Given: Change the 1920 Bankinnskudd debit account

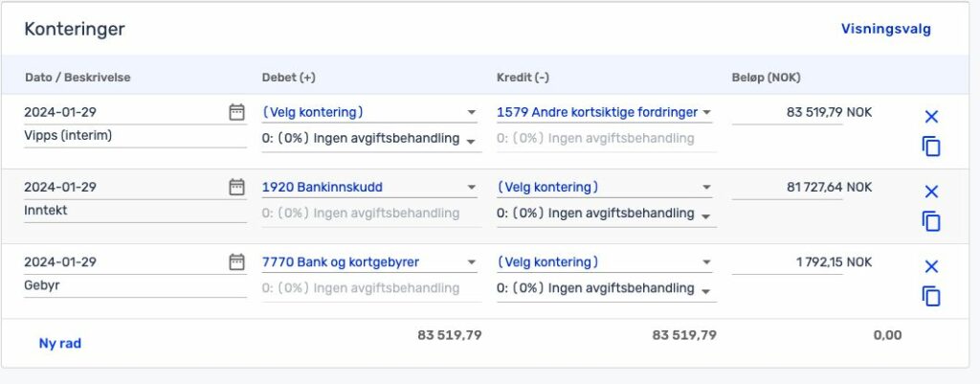Looking at the screenshot, I should [x=369, y=187].
